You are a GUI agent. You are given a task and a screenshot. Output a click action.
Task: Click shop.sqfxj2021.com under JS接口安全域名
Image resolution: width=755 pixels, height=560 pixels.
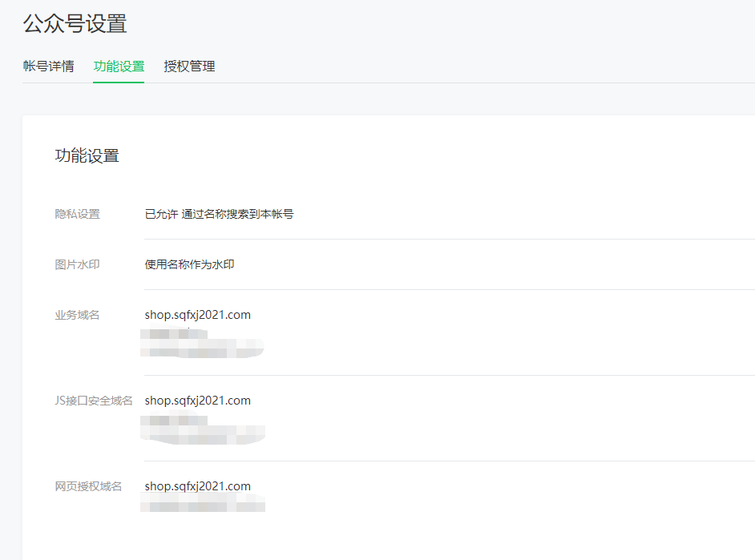(x=197, y=401)
